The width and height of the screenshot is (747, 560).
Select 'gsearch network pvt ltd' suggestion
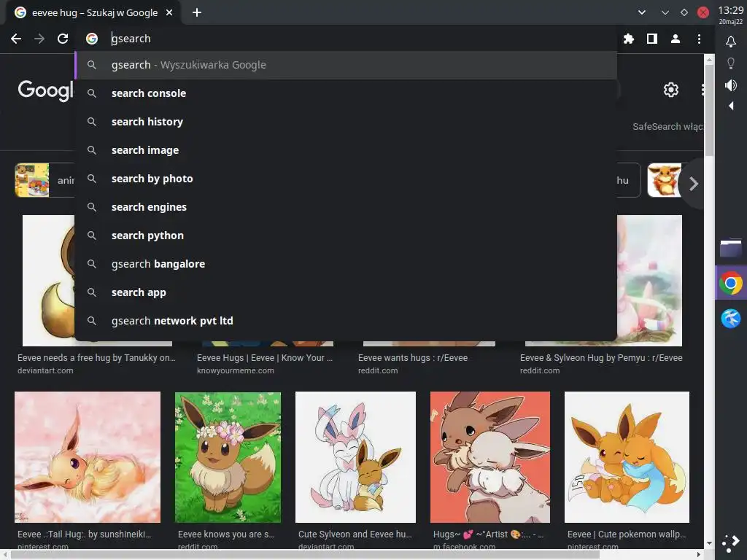[347, 321]
